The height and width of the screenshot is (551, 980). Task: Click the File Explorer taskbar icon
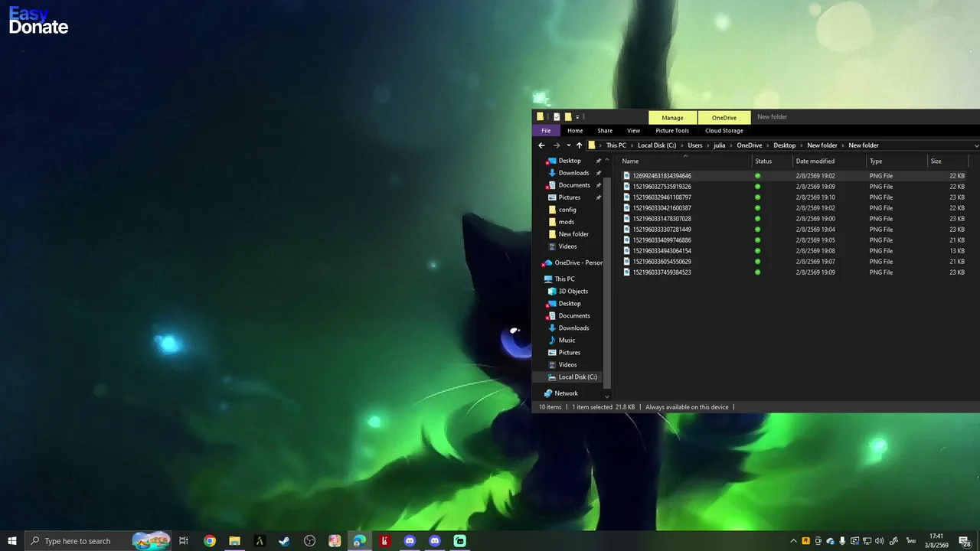[x=235, y=541]
